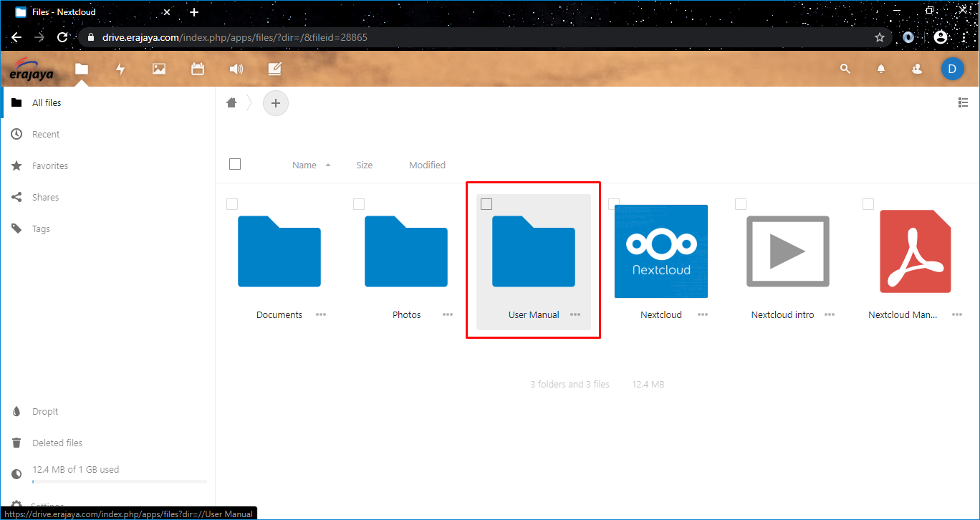Open DropIt in sidebar
Screen dimensions: 980x520
(x=107, y=411)
